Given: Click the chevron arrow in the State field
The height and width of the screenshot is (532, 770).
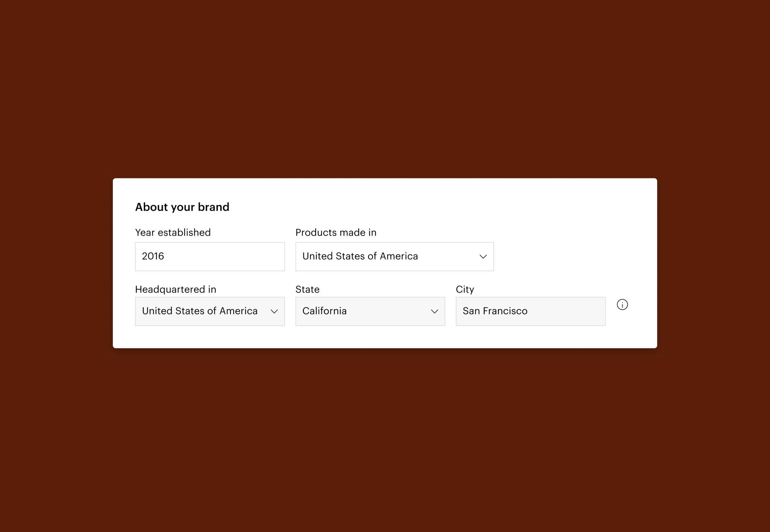Looking at the screenshot, I should point(435,311).
